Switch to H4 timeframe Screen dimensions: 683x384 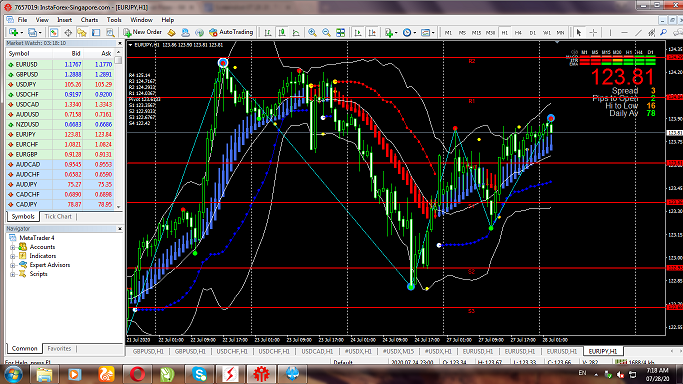(518, 33)
